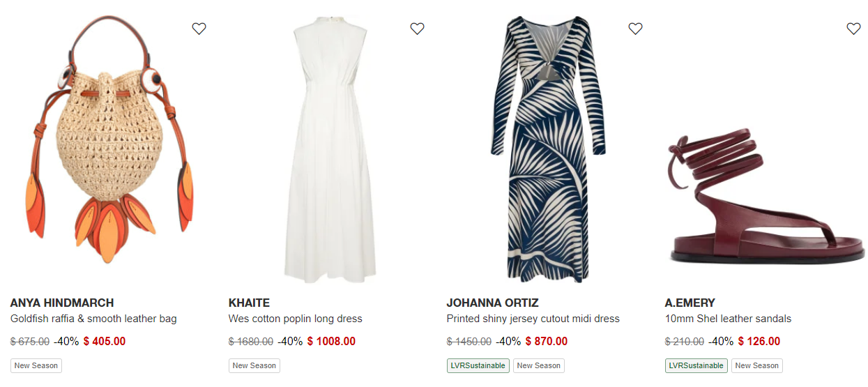Click the $ 405.00 sale price

[x=105, y=342]
